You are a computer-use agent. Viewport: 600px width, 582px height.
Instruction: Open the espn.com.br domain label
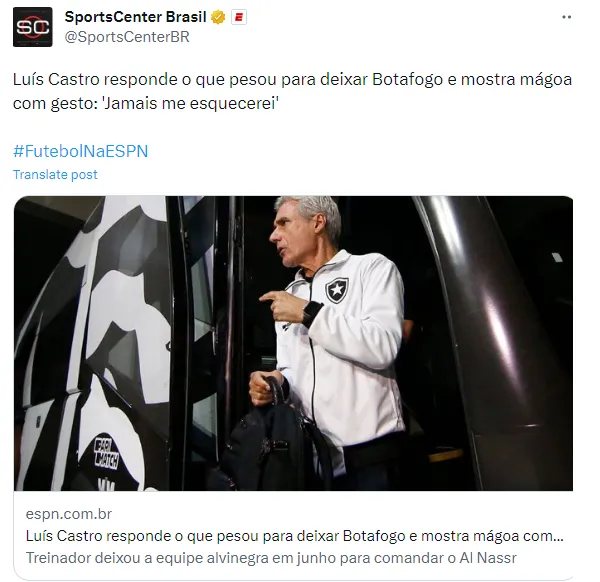point(69,514)
